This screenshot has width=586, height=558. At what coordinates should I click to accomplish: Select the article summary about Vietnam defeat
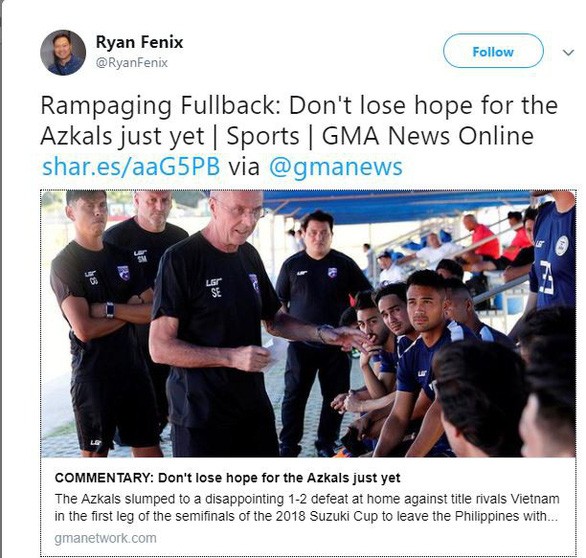[306, 508]
